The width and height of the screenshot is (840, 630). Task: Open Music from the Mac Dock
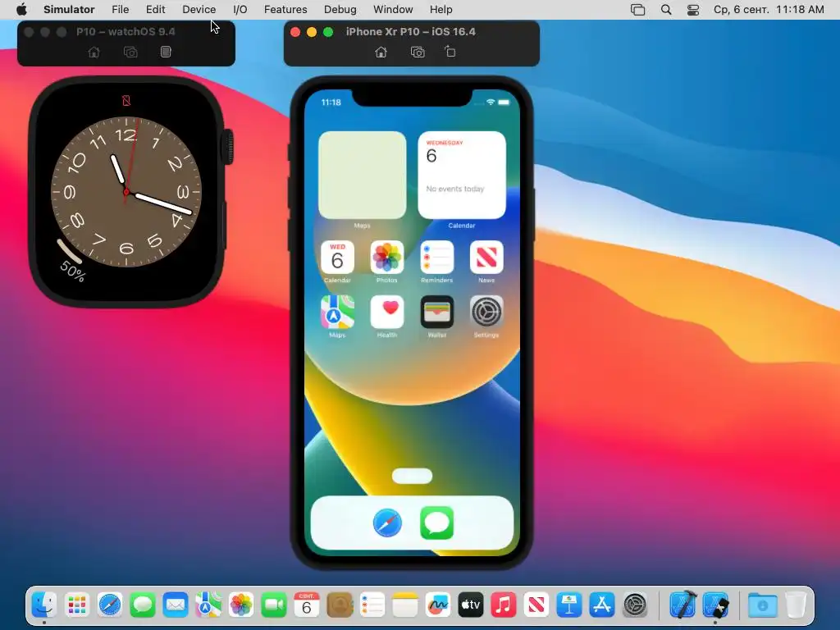pyautogui.click(x=503, y=605)
